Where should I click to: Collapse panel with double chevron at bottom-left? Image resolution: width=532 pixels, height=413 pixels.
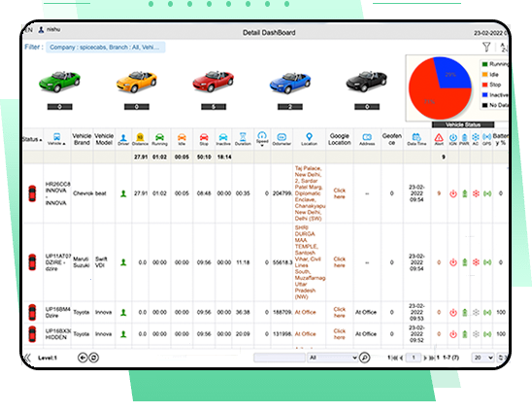tap(27, 358)
